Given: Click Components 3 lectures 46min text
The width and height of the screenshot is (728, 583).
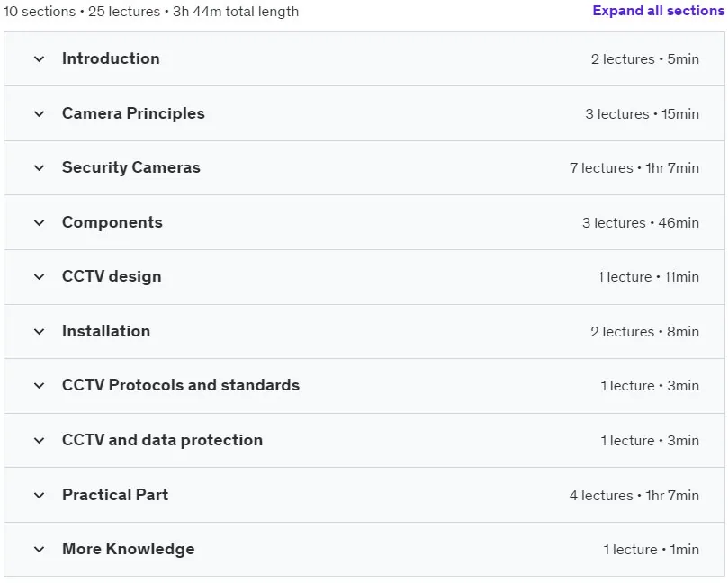Looking at the screenshot, I should 641,223.
